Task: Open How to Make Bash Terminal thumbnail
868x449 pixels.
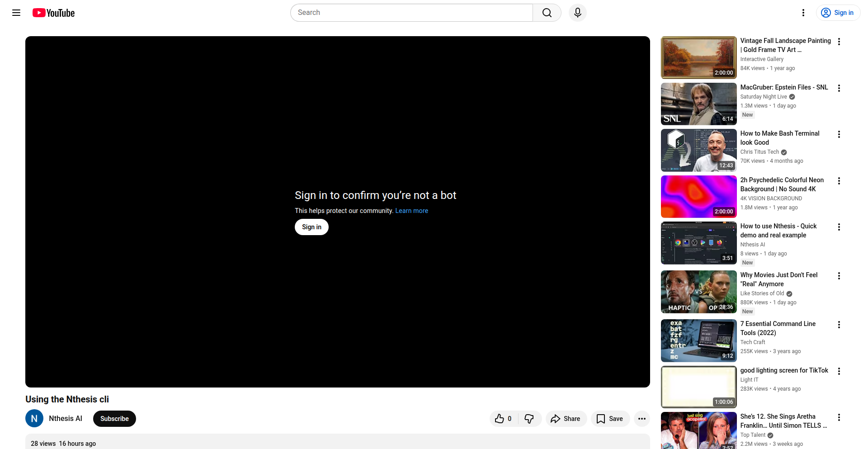Action: point(699,150)
